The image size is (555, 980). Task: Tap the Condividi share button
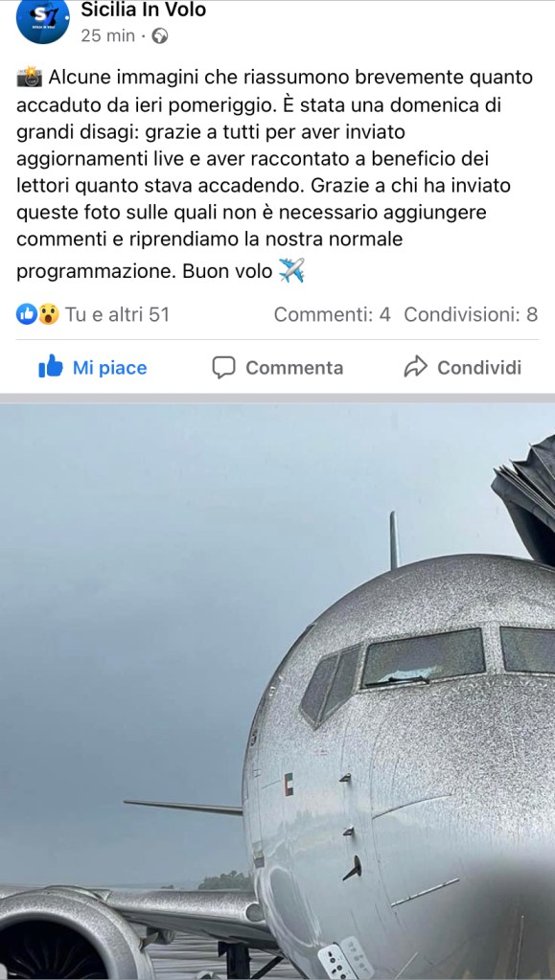(462, 368)
